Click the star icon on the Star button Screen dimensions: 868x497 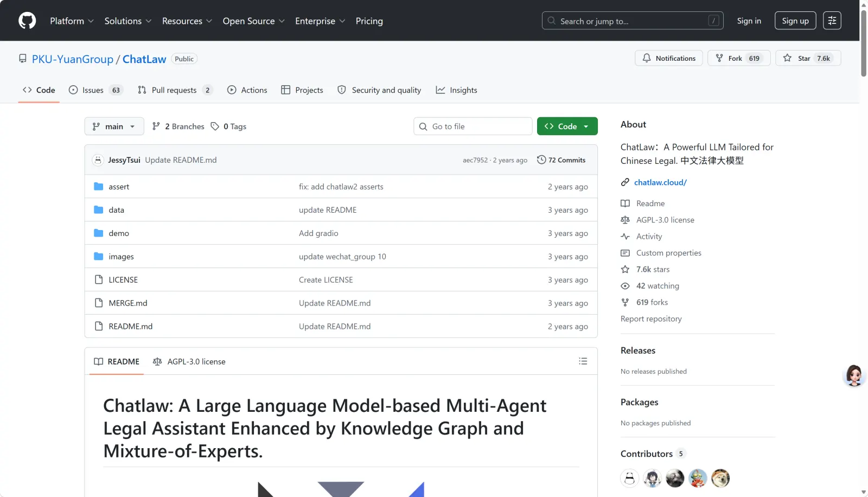(x=787, y=58)
